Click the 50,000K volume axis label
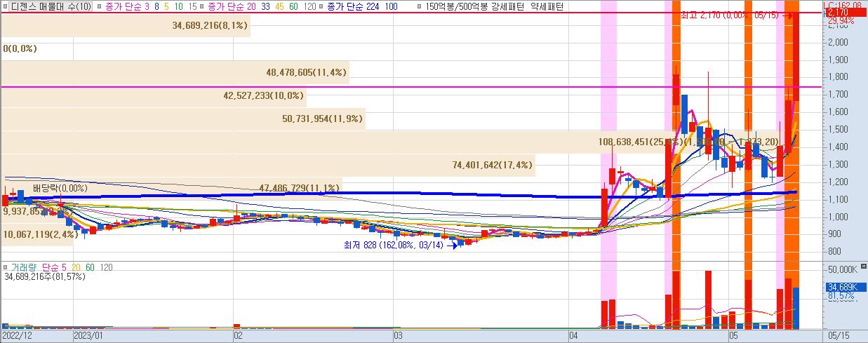The width and height of the screenshot is (868, 343). pyautogui.click(x=842, y=270)
